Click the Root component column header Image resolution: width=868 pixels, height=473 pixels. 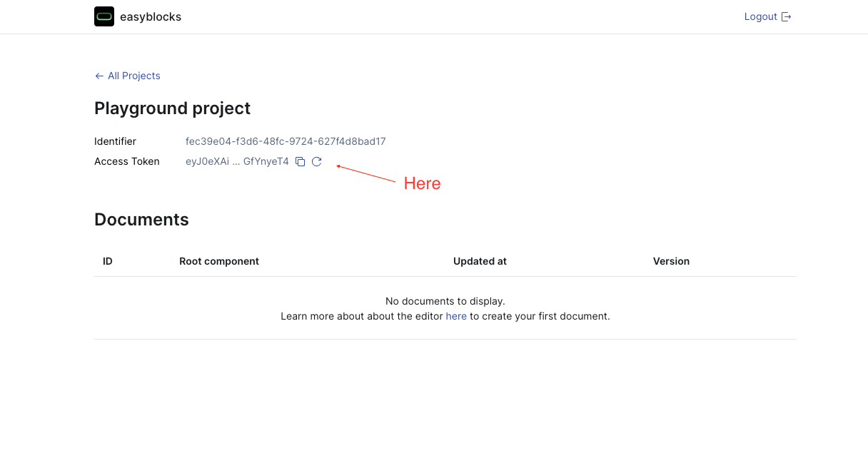(x=219, y=262)
